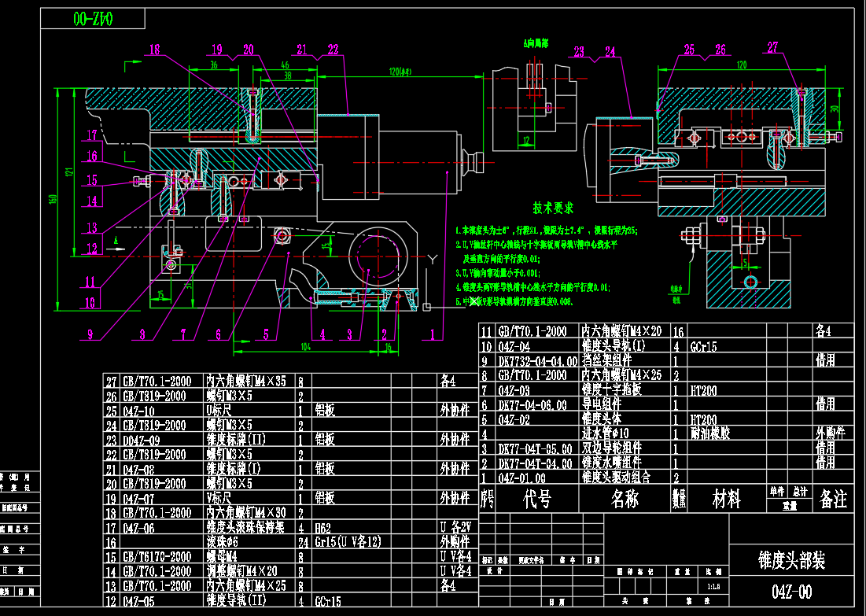Click the 代号 column header
Viewport: 866px width, 616px height.
537,498
